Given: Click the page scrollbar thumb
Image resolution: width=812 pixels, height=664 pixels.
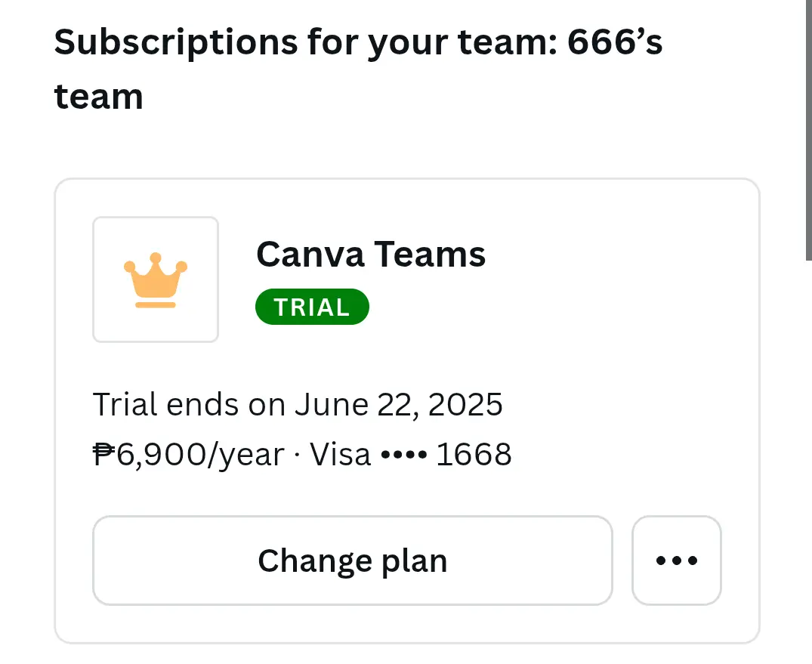Looking at the screenshot, I should click(x=808, y=129).
